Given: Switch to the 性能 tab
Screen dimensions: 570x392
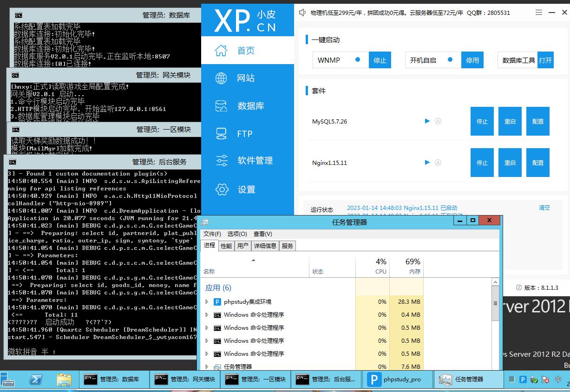Looking at the screenshot, I should tap(226, 246).
